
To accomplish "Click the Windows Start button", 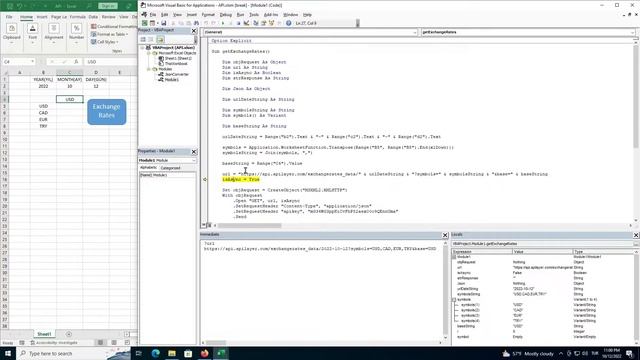I will coord(8,353).
